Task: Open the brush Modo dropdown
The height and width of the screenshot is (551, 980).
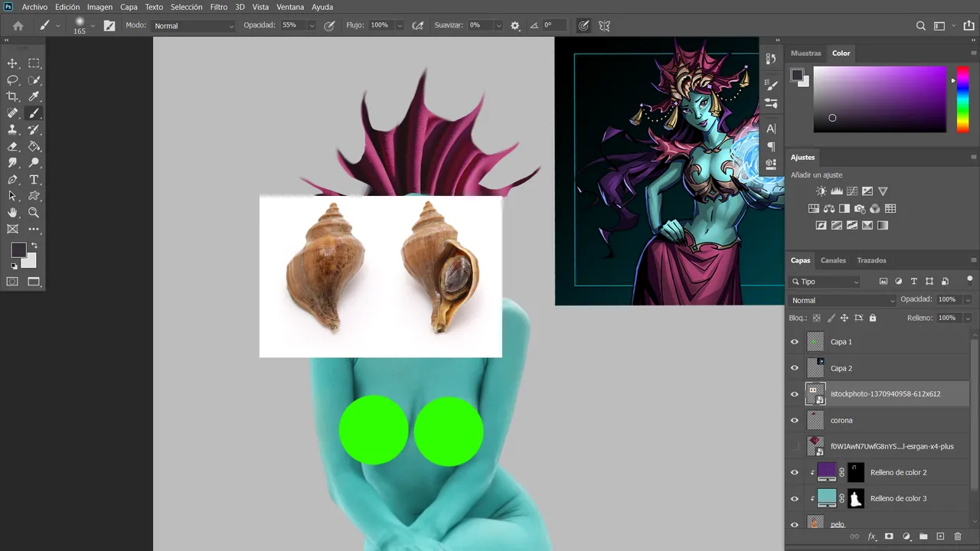Action: (194, 26)
